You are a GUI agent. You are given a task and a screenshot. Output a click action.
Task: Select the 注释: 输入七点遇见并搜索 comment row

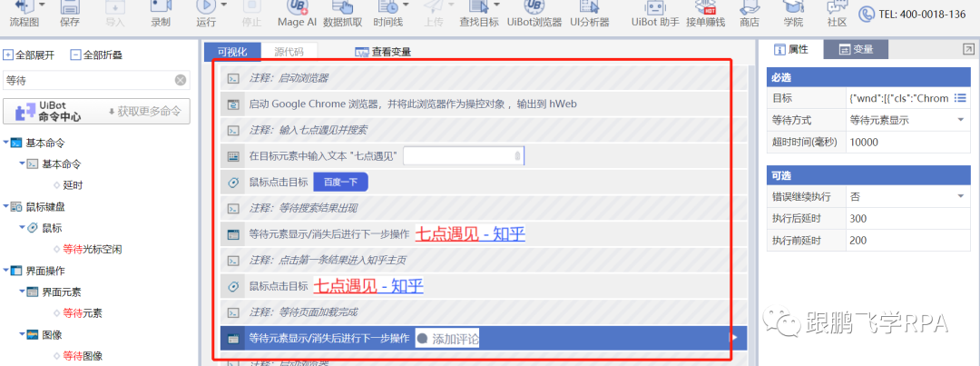(x=485, y=130)
